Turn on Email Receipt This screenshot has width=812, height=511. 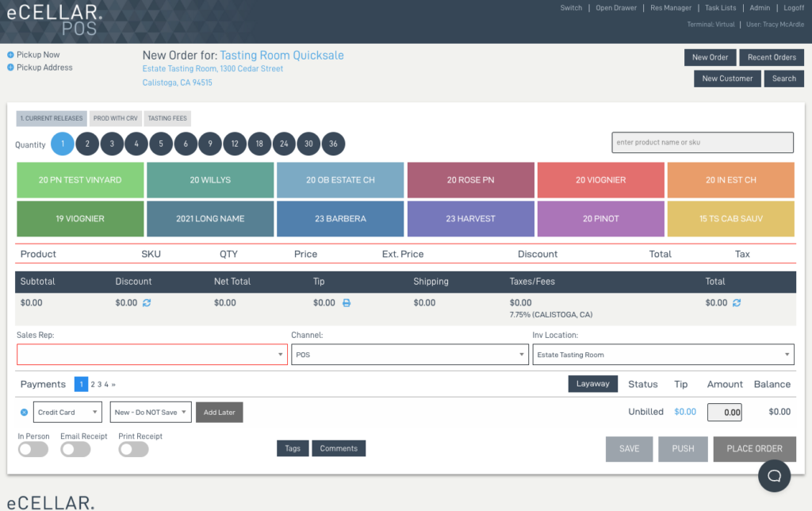coord(75,449)
